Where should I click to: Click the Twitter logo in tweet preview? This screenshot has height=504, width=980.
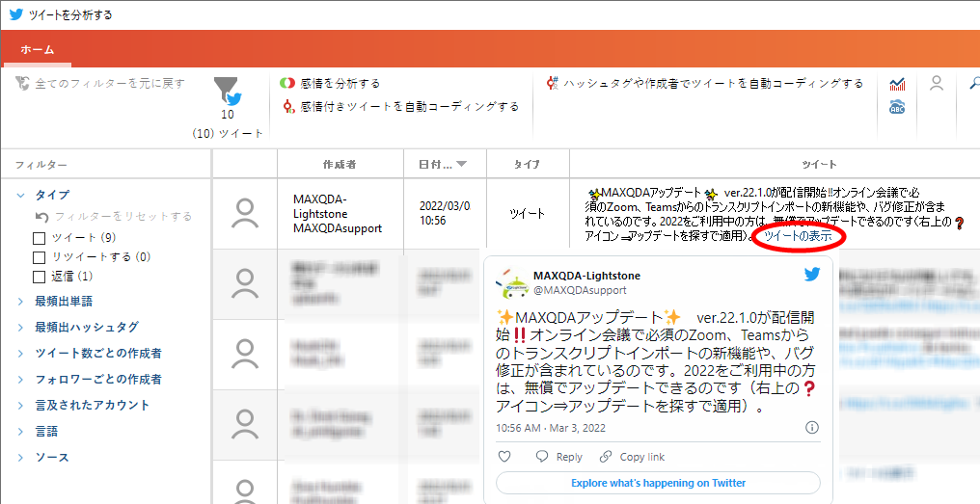click(812, 275)
